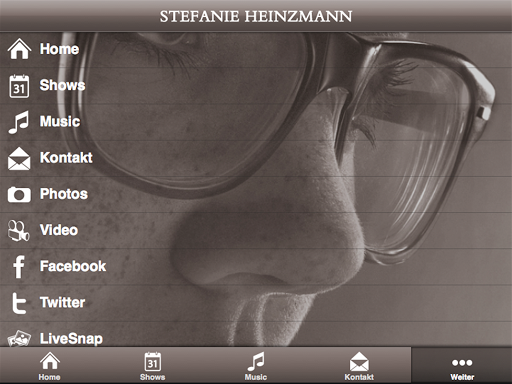Tap the STEFANIE HEINZMANN title text

(256, 16)
